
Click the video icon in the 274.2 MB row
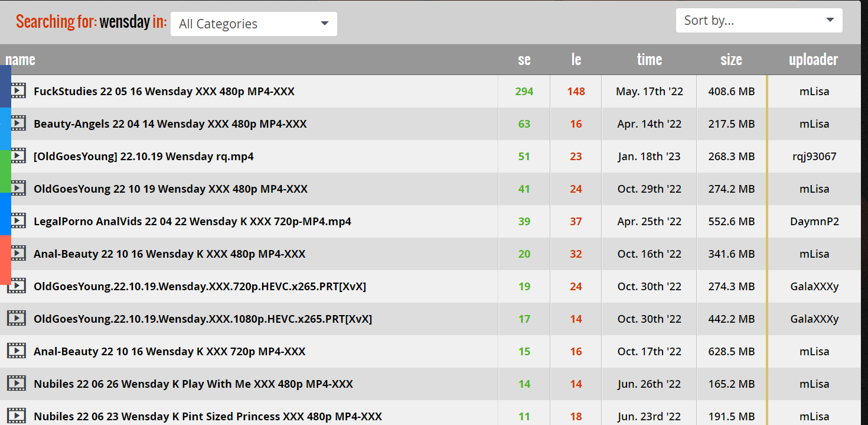[18, 189]
